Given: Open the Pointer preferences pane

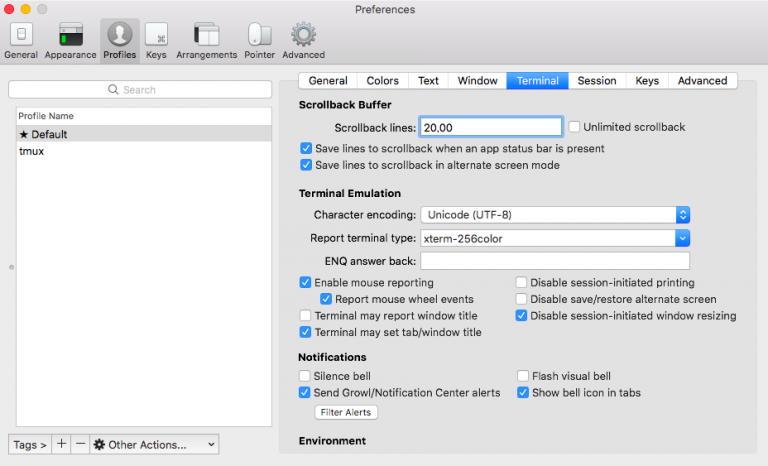Looking at the screenshot, I should [259, 40].
